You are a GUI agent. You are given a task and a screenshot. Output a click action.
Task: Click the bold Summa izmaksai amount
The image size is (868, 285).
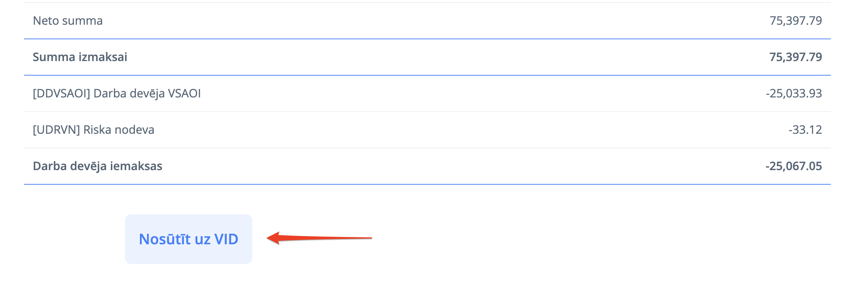[x=795, y=57]
